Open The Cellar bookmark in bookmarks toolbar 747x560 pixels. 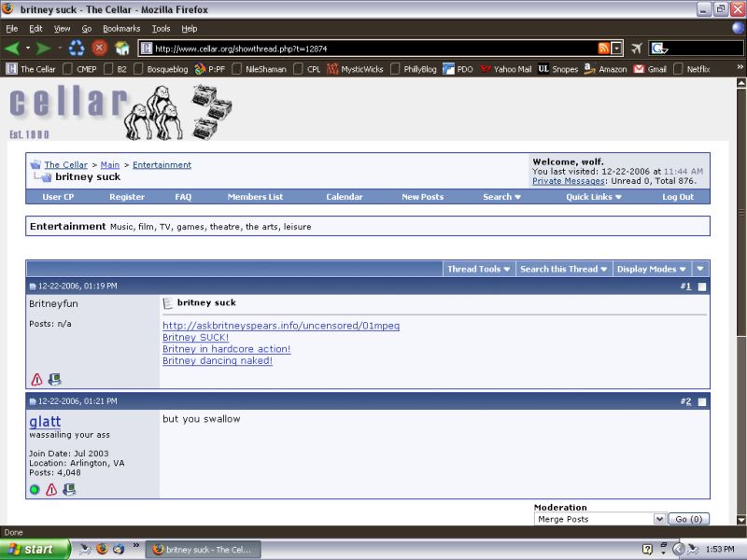[31, 69]
